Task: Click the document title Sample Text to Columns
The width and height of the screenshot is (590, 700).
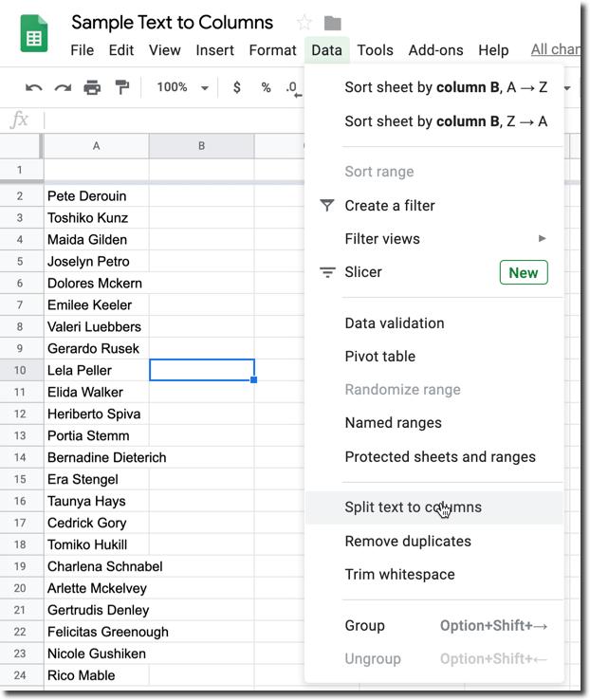Action: pyautogui.click(x=172, y=23)
